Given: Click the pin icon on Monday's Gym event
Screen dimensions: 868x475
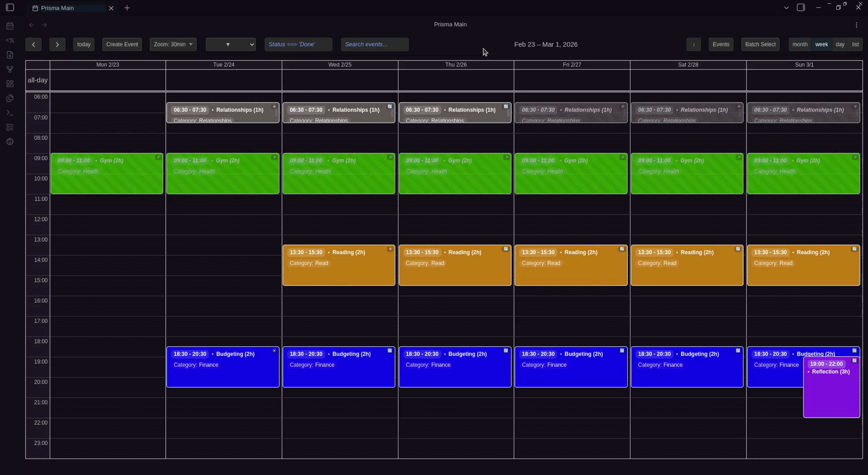Looking at the screenshot, I should [158, 157].
